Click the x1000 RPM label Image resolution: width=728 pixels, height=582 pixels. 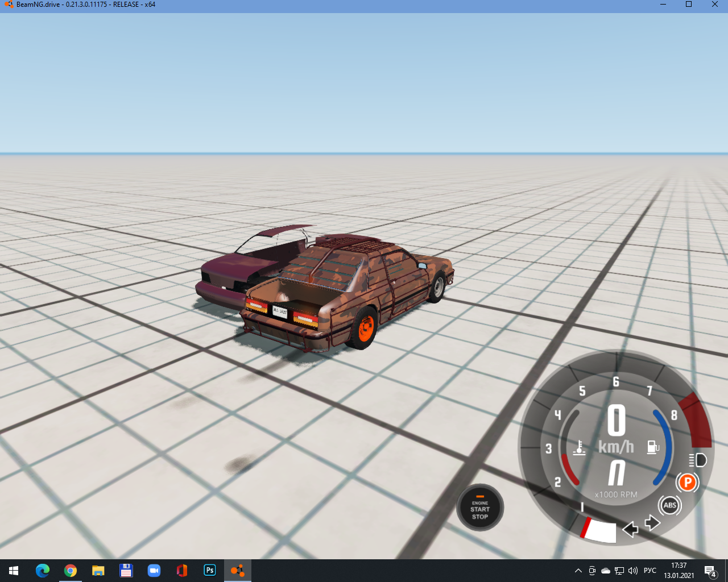point(616,494)
